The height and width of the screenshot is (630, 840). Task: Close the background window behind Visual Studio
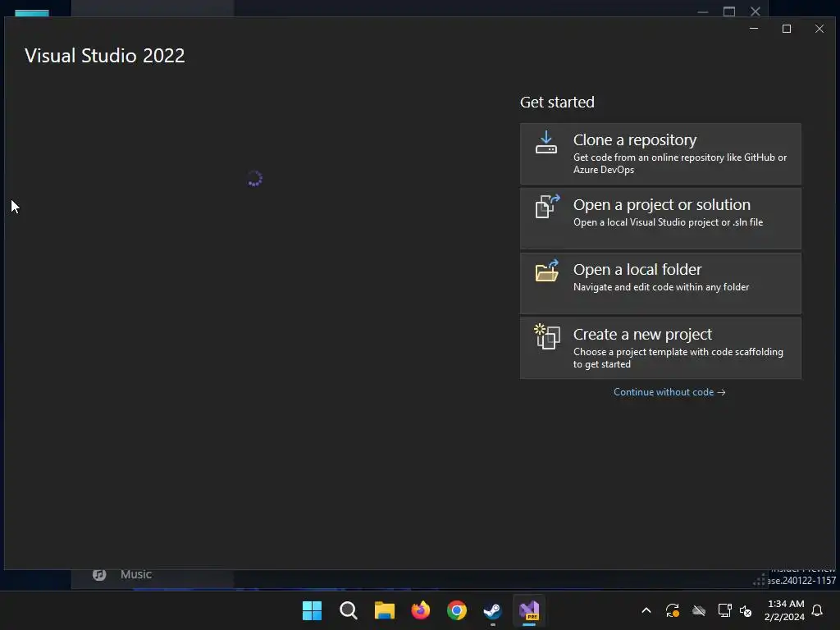pos(756,11)
